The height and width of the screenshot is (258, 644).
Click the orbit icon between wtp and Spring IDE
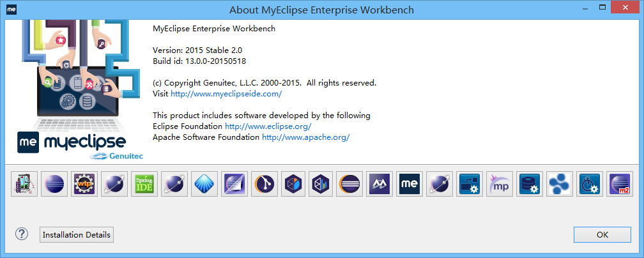click(114, 184)
